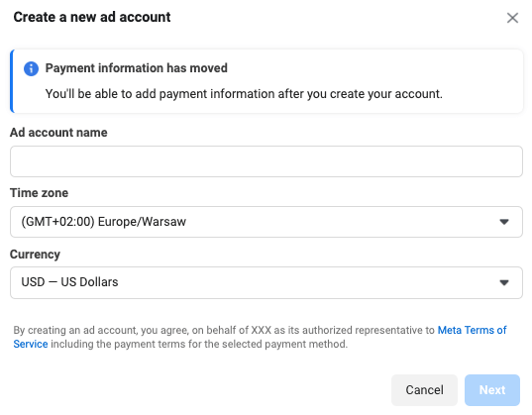Click the Next button
The image size is (532, 415).
[492, 390]
